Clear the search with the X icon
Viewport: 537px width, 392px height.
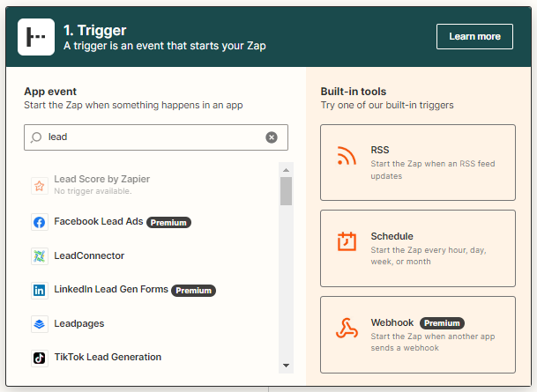coord(272,137)
